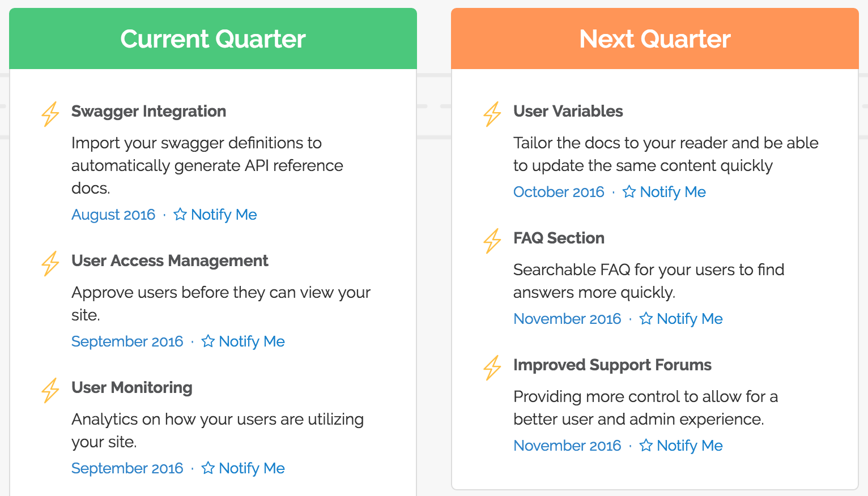Click star icon under Improved Support Forums

[x=646, y=445]
